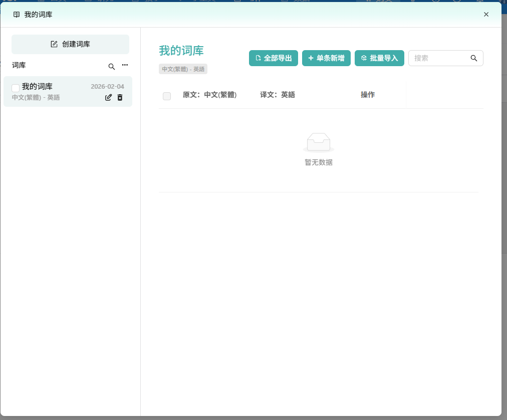The height and width of the screenshot is (420, 507).
Task: Click the magnifier icon in the 搜索 box
Action: click(474, 58)
